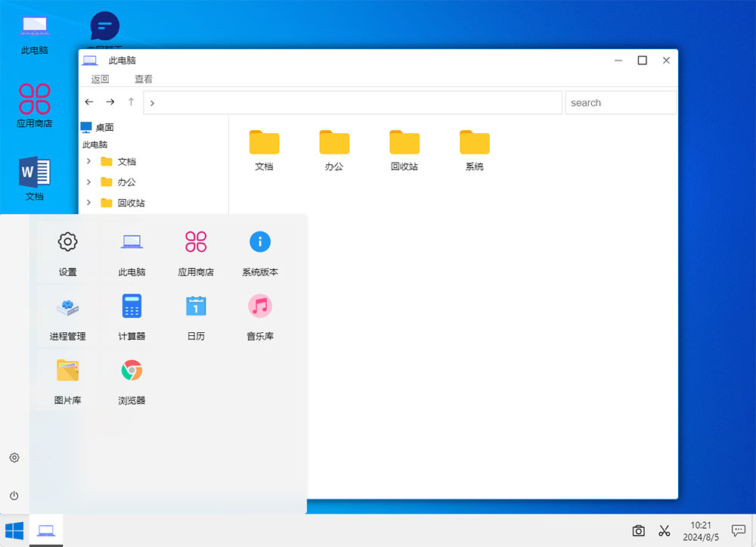
Task: Close the 此电脑 window
Action: pos(666,61)
